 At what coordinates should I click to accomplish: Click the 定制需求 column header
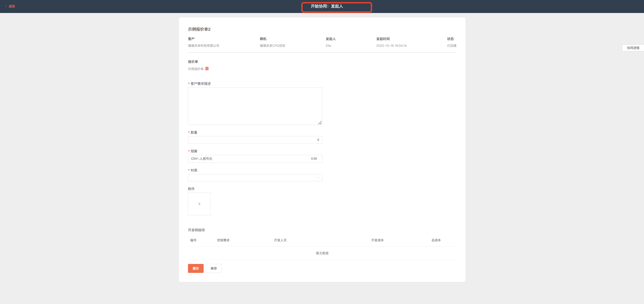coord(223,240)
